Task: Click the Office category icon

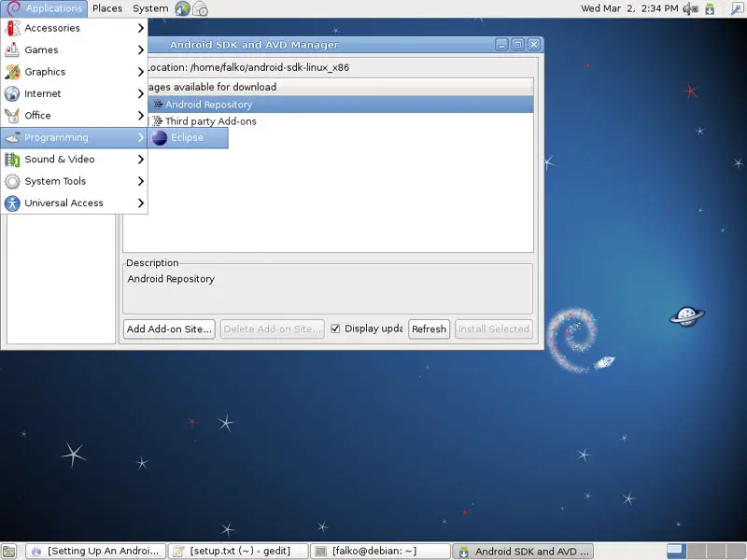Action: [12, 116]
